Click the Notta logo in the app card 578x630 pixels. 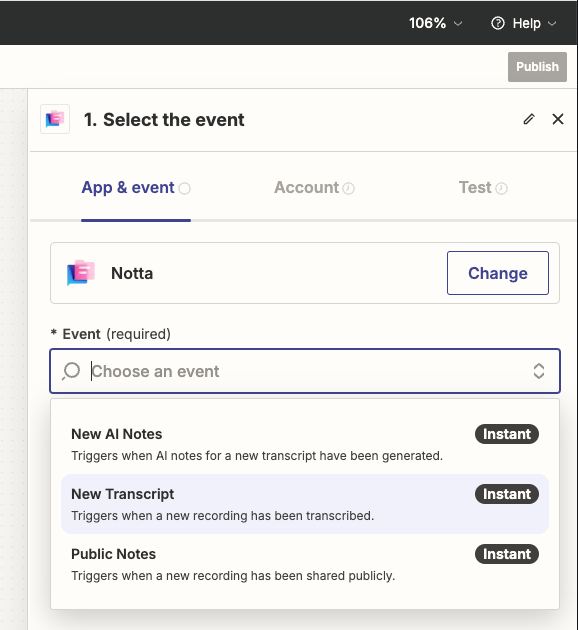[x=81, y=273]
